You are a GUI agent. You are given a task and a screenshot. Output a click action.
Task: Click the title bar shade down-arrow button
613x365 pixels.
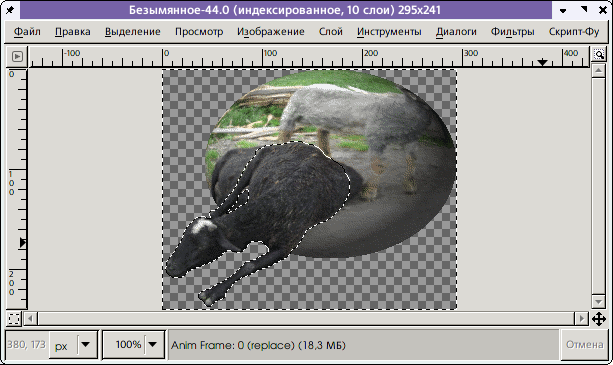563,11
